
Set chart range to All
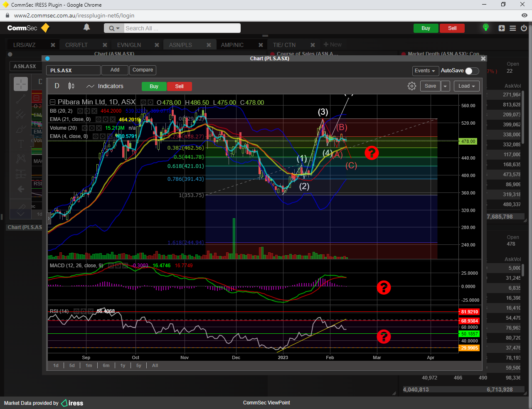point(155,366)
